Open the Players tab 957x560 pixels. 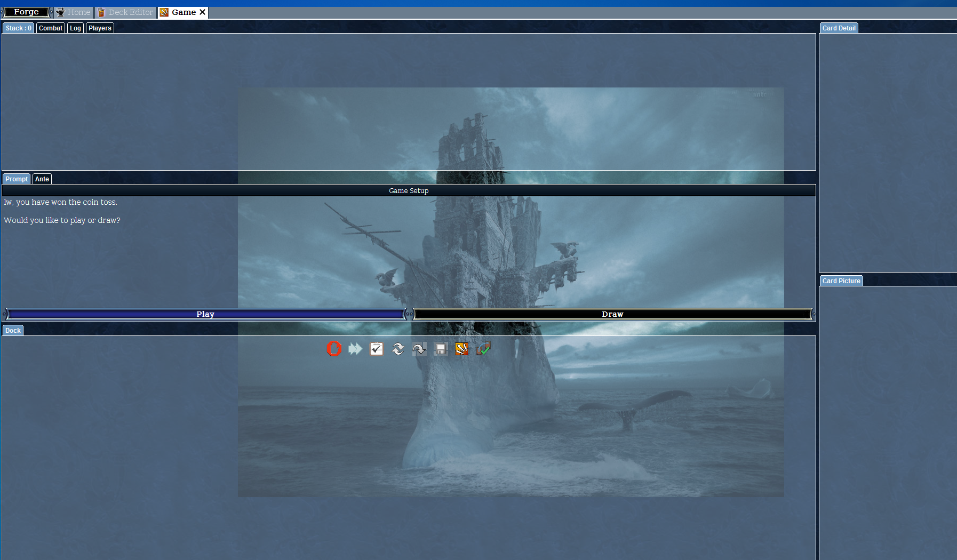[100, 28]
